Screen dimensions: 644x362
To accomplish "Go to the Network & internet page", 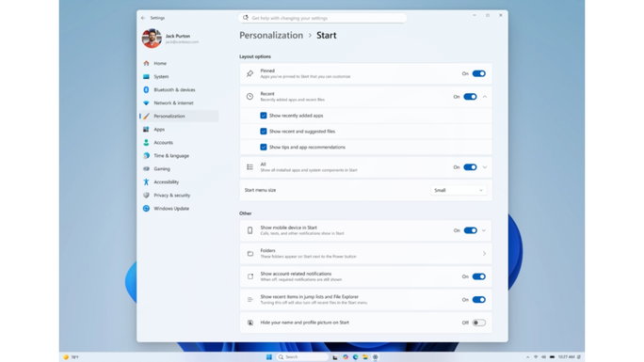I will [x=173, y=102].
